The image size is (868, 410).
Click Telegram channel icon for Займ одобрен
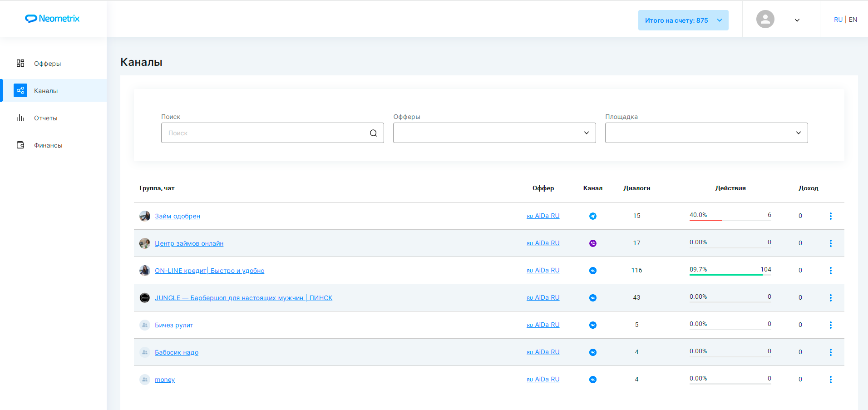click(592, 216)
